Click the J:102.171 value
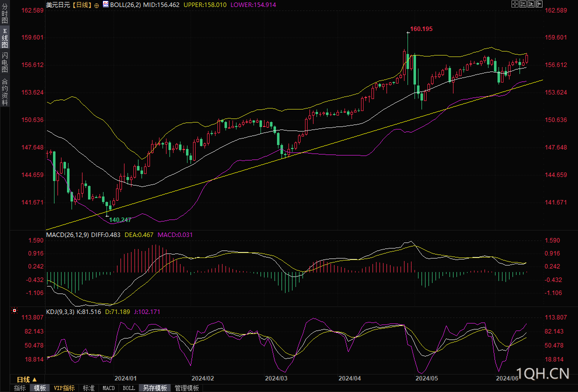578x392 pixels. click(147, 312)
